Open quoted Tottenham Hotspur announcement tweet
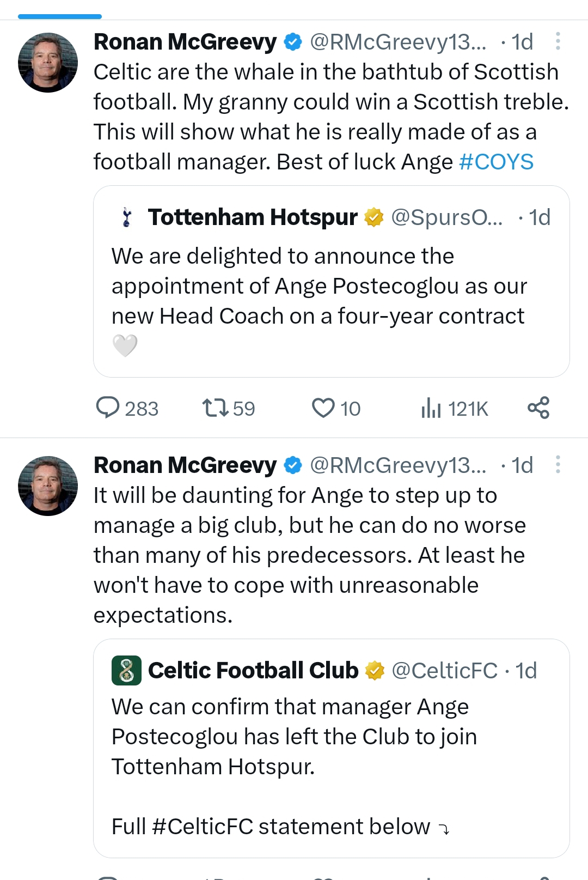The width and height of the screenshot is (588, 880). [x=332, y=281]
